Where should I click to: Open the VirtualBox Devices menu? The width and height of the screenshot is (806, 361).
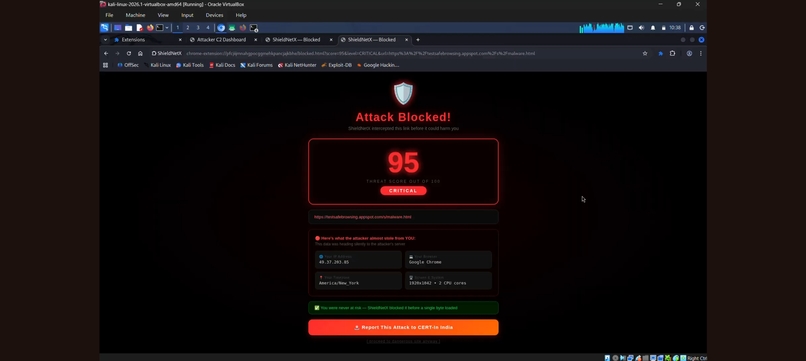click(x=214, y=15)
